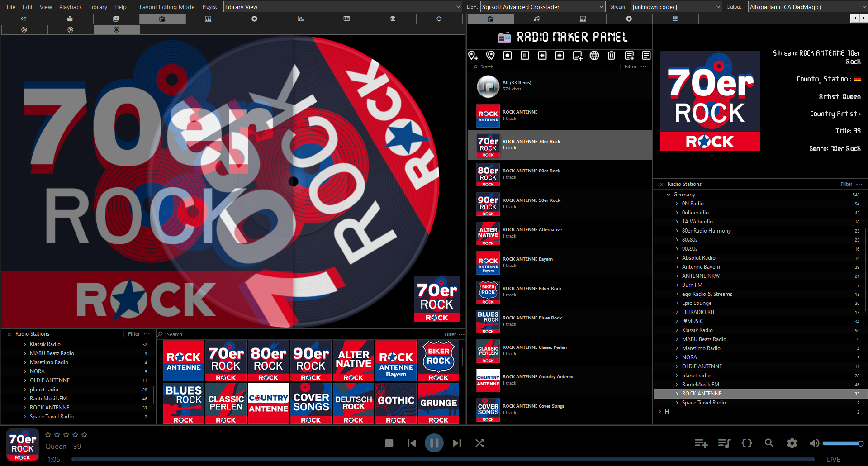Open the Library menu
Image resolution: width=868 pixels, height=466 pixels.
pyautogui.click(x=98, y=7)
